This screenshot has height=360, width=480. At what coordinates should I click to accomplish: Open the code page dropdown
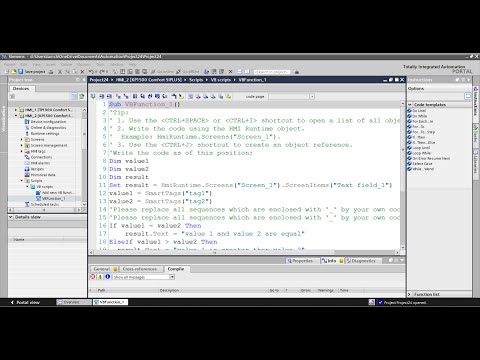click(x=312, y=96)
